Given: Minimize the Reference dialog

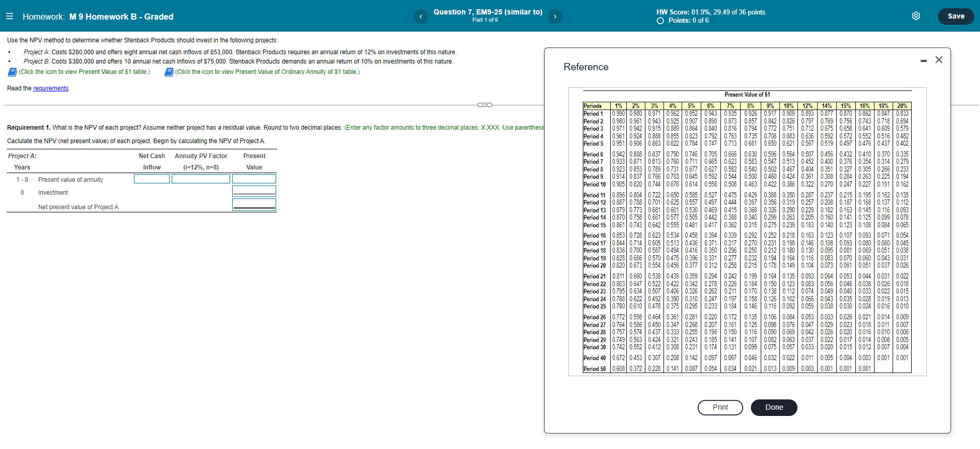Looking at the screenshot, I should click(924, 61).
